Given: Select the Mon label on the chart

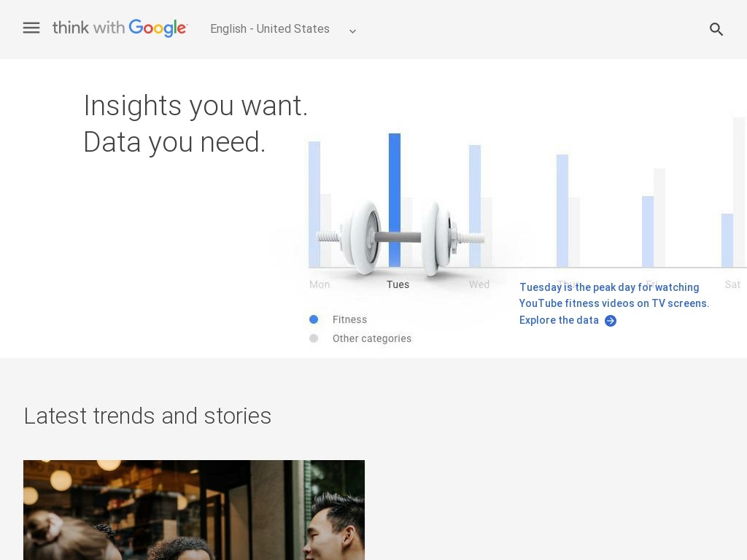Looking at the screenshot, I should coord(320,284).
